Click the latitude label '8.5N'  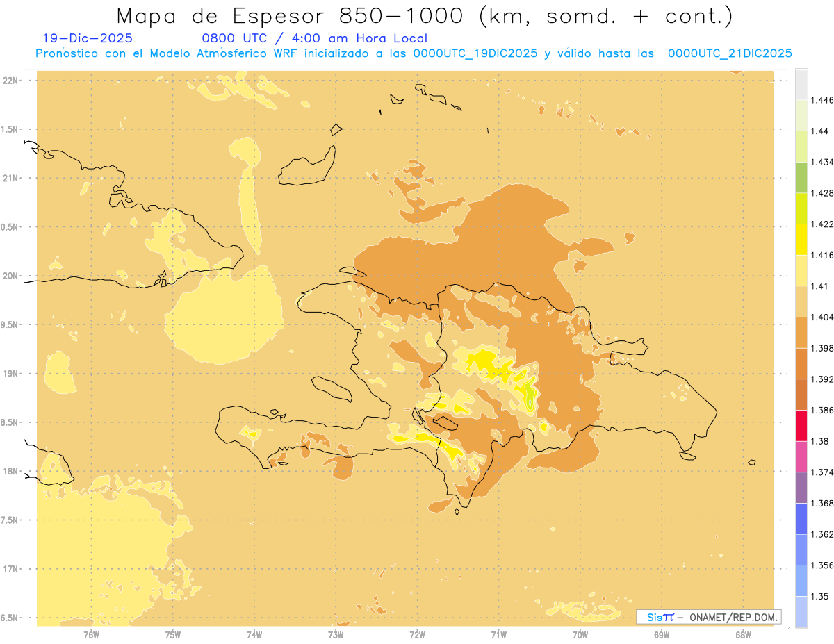click(10, 422)
